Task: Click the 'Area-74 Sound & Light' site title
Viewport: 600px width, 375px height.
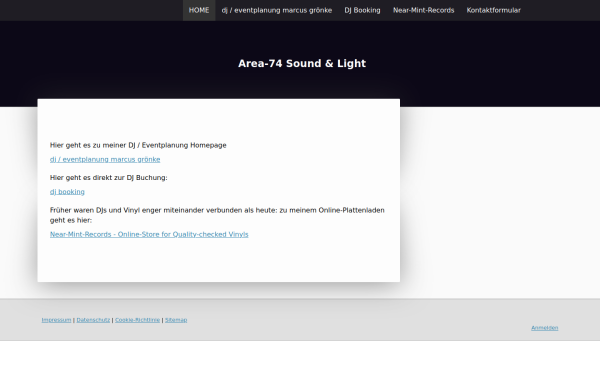Action: coord(302,64)
